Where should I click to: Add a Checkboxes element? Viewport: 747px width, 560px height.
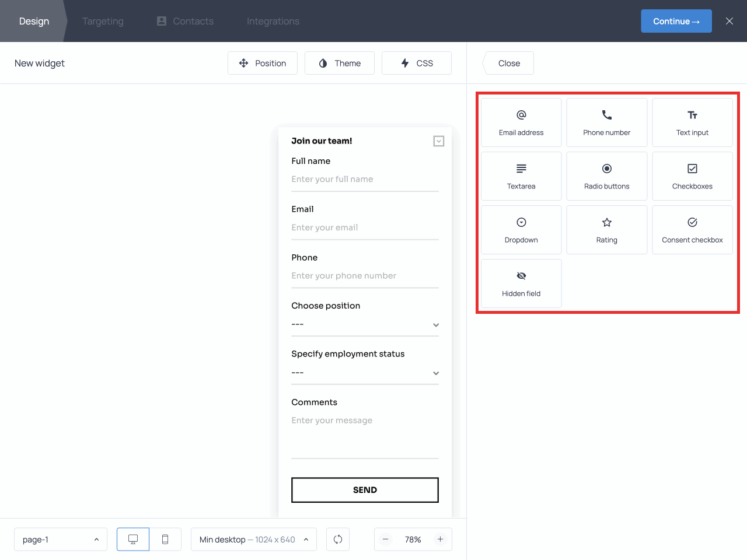(x=692, y=176)
